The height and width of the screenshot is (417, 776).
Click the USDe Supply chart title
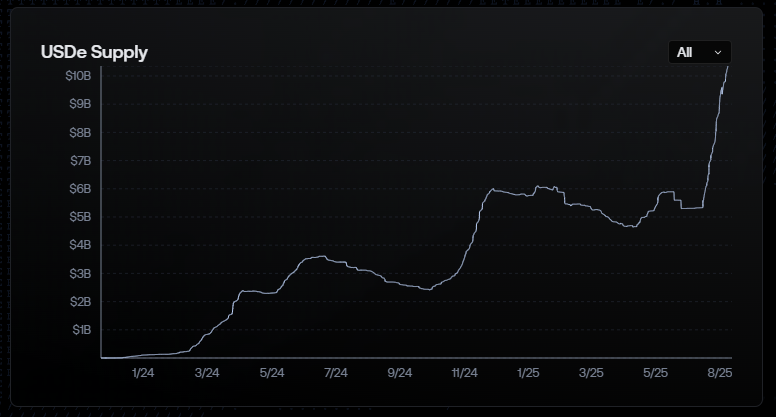[94, 52]
